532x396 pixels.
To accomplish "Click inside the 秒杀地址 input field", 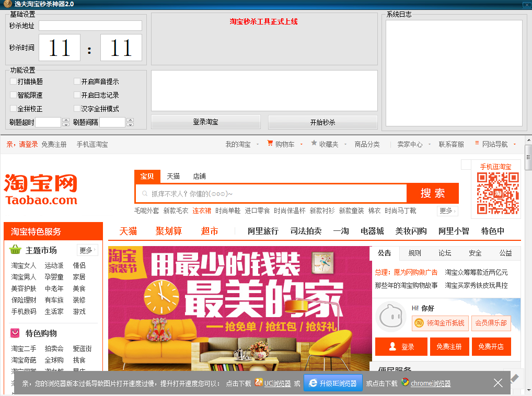I will (x=89, y=25).
